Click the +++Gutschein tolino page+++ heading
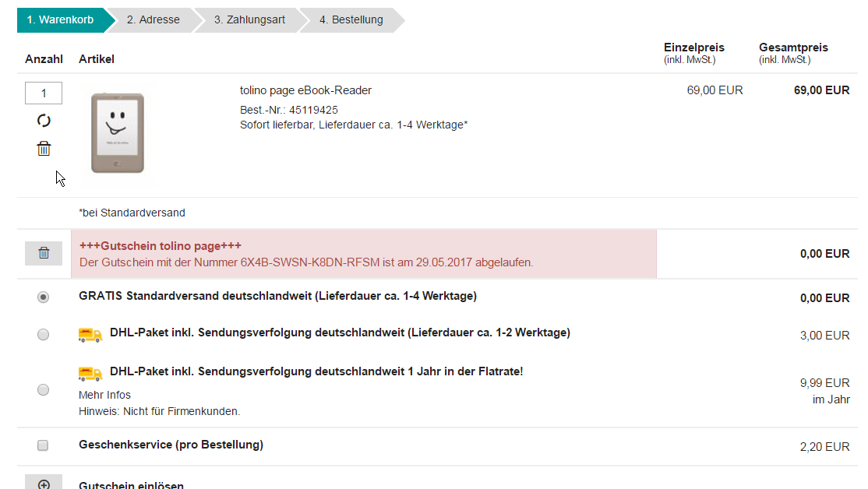 tap(161, 245)
